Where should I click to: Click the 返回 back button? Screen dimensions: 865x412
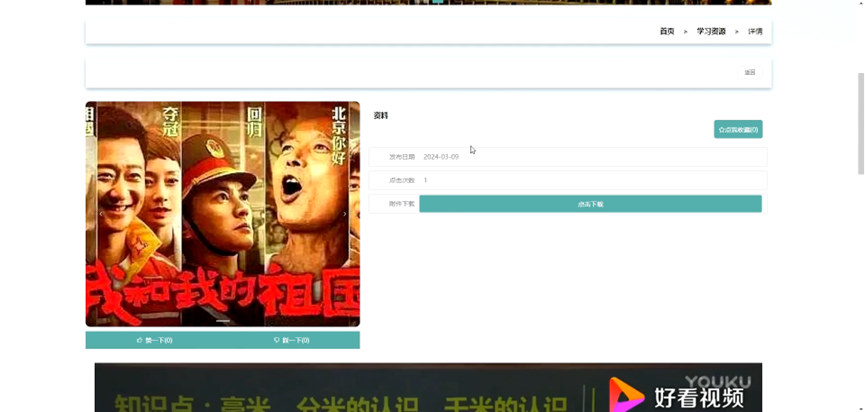pyautogui.click(x=750, y=72)
